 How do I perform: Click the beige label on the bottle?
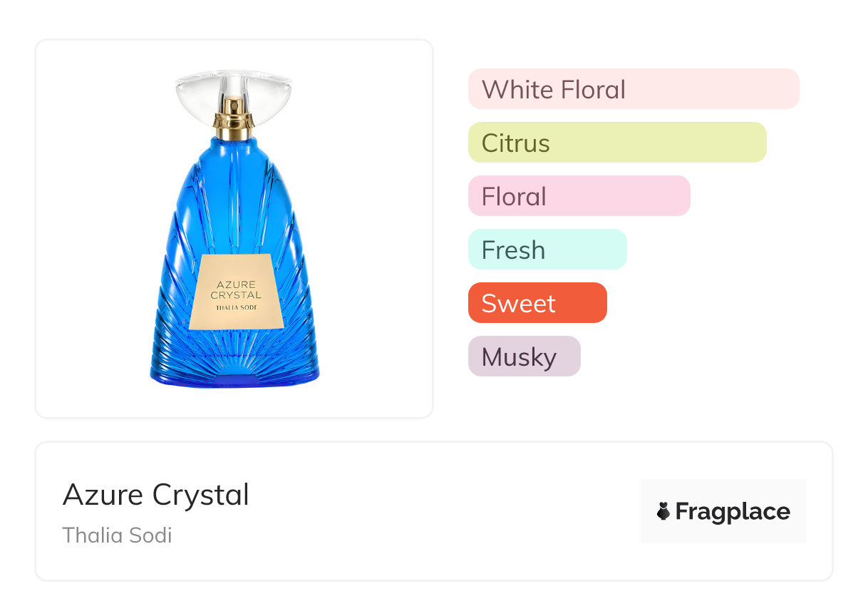coord(236,291)
